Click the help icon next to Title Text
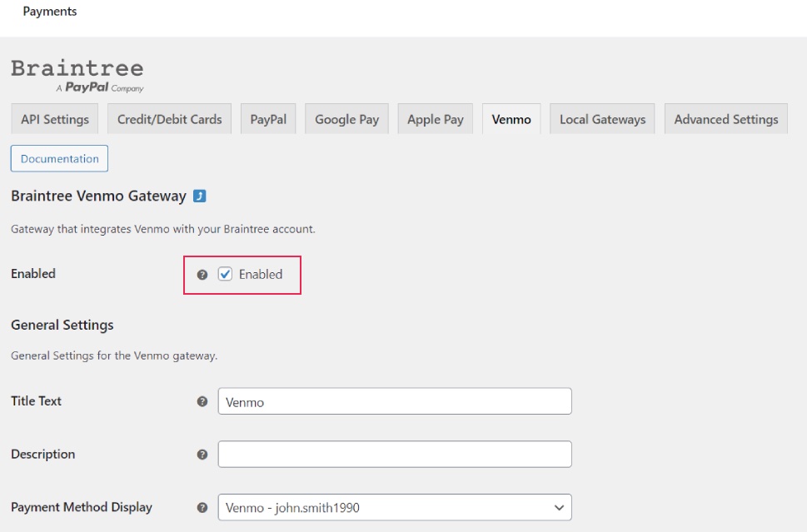The width and height of the screenshot is (807, 532). 202,401
